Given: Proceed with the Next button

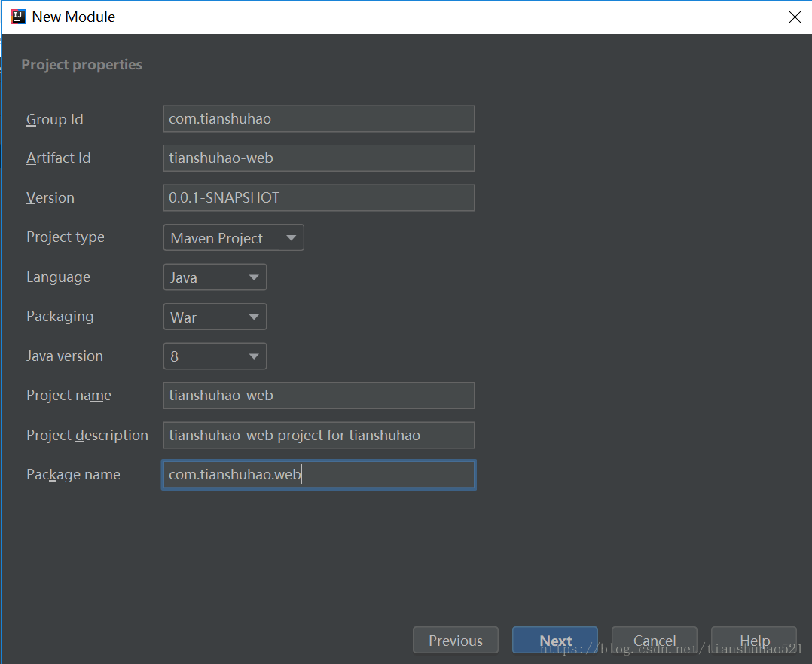Looking at the screenshot, I should (555, 640).
